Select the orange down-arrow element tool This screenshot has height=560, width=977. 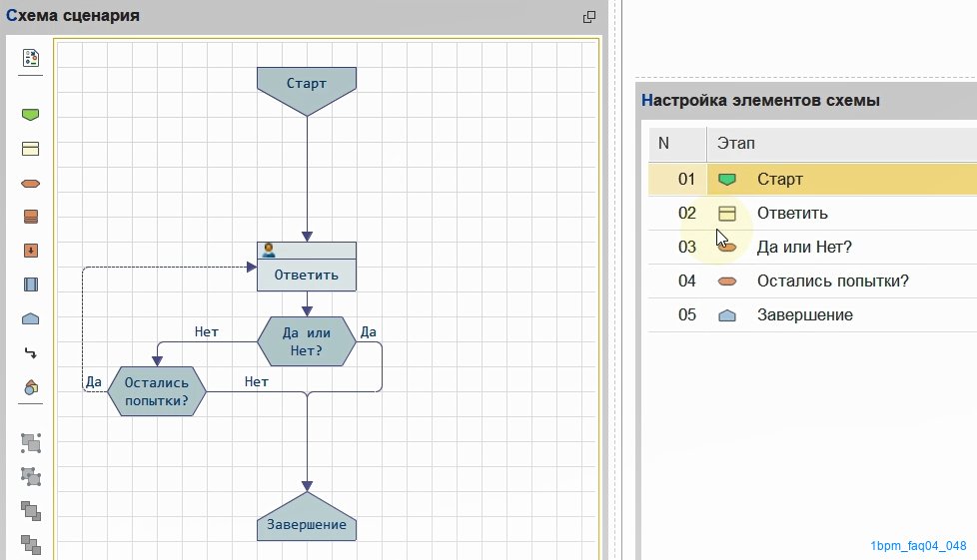tap(31, 251)
